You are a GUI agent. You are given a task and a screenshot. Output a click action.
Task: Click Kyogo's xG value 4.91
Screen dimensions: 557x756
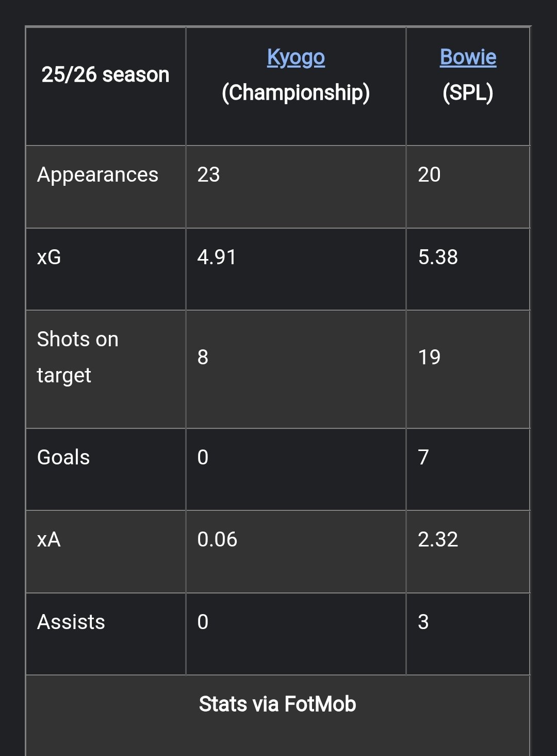pos(217,257)
